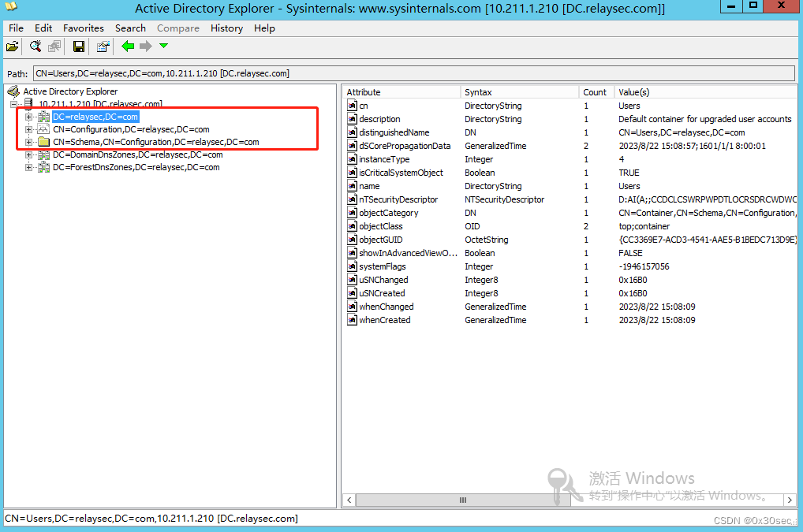Click the -1946157056 systemFlags value
The height and width of the screenshot is (532, 803).
[x=644, y=266]
